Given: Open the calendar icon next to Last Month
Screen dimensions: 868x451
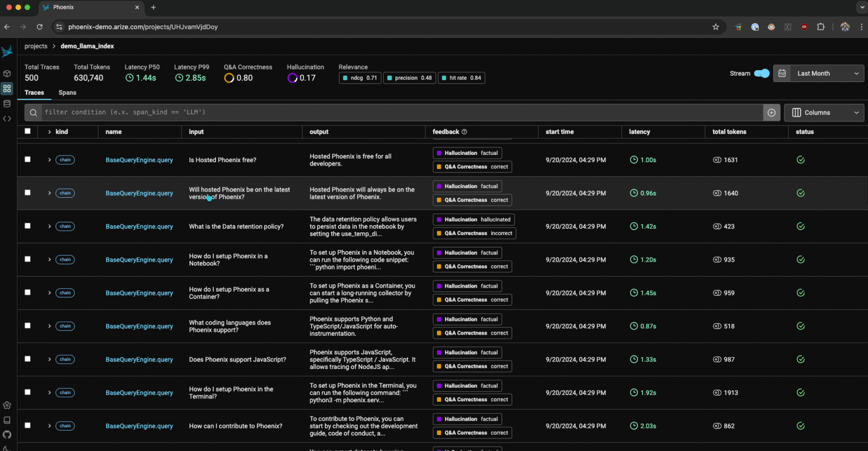Looking at the screenshot, I should click(782, 73).
